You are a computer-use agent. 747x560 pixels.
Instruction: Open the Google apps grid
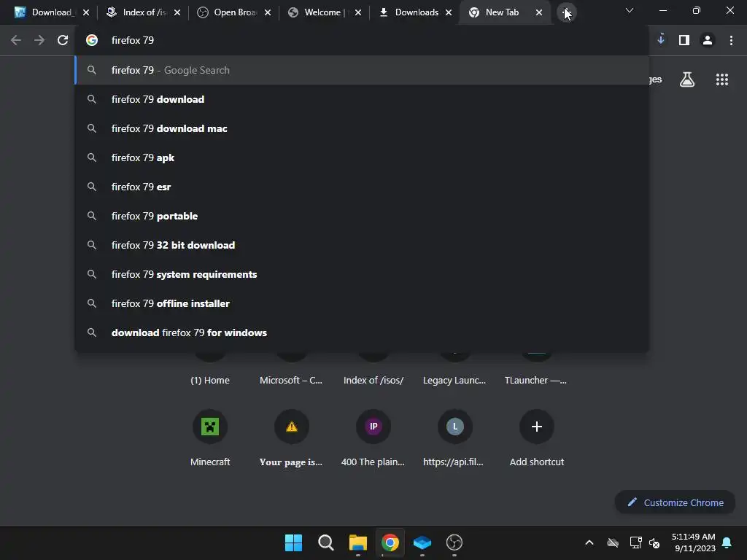722,79
